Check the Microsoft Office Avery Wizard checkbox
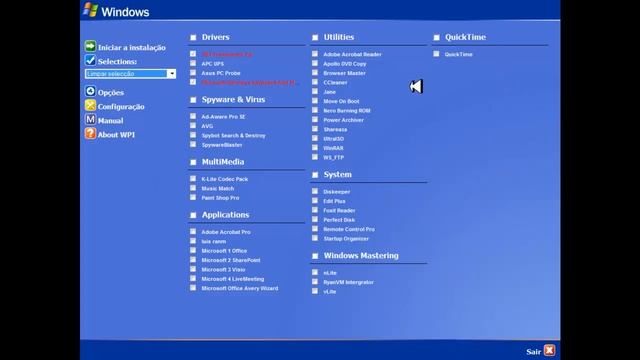The image size is (640, 360). [193, 288]
